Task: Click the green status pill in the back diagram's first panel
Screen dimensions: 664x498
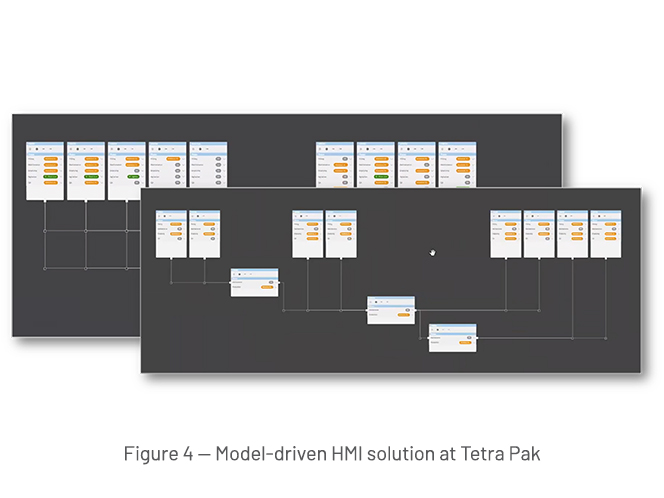Action: [x=50, y=177]
